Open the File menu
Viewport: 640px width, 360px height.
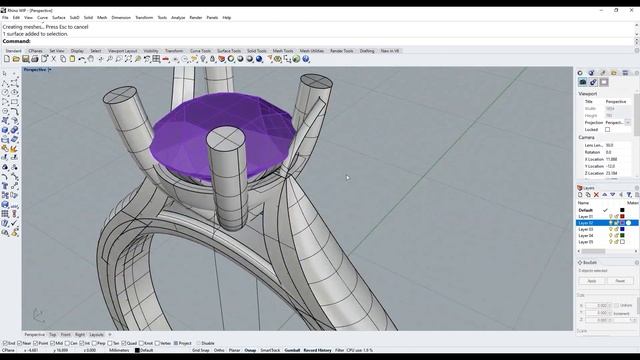5,18
